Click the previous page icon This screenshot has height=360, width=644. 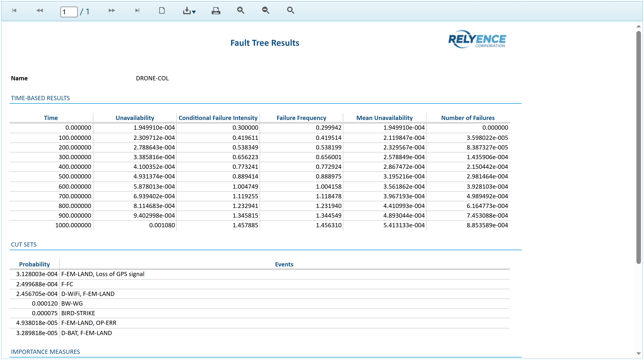pos(39,11)
